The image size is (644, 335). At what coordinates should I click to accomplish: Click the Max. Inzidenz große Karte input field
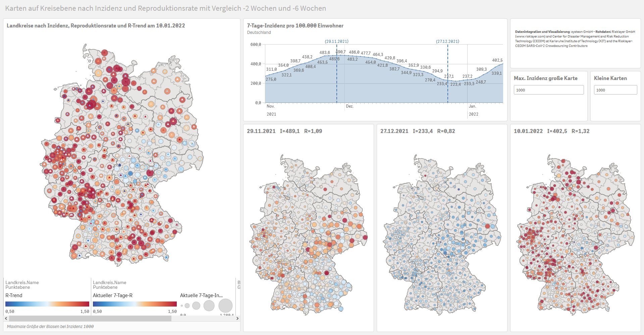coord(549,90)
